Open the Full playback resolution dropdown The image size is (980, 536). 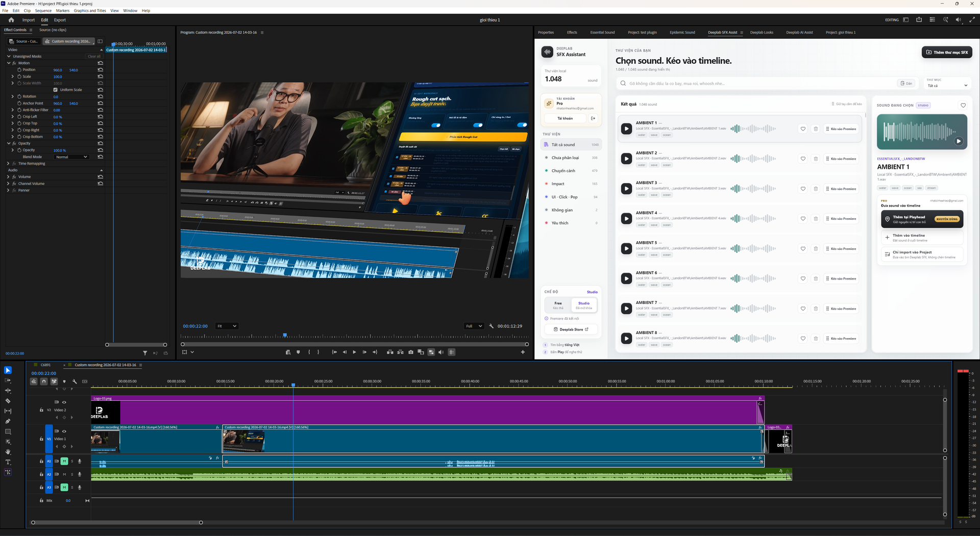coord(474,326)
